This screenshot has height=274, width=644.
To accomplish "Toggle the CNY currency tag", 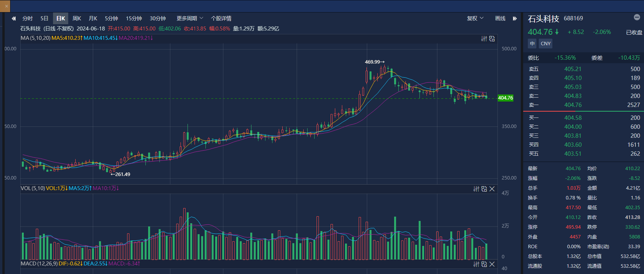I will point(545,44).
